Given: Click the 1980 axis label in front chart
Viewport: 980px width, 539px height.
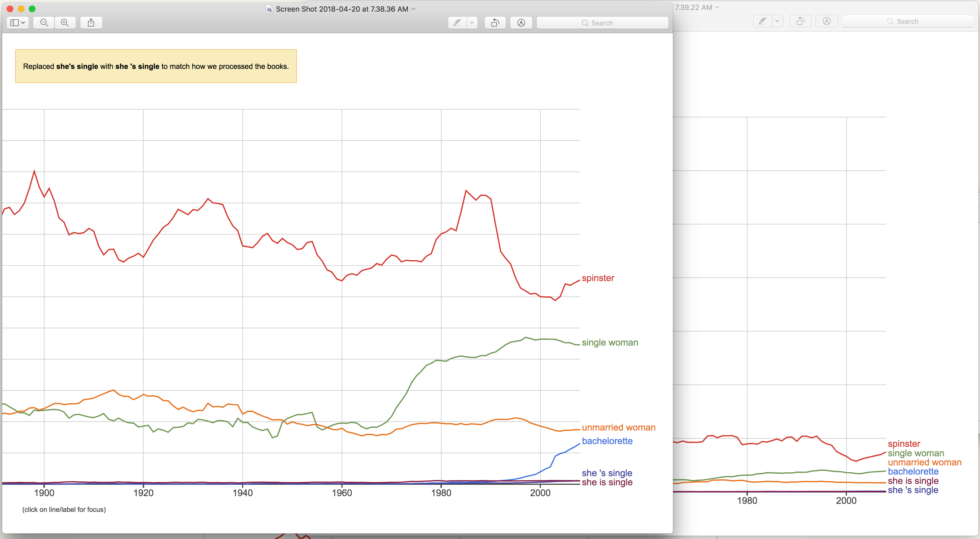Looking at the screenshot, I should [x=441, y=493].
